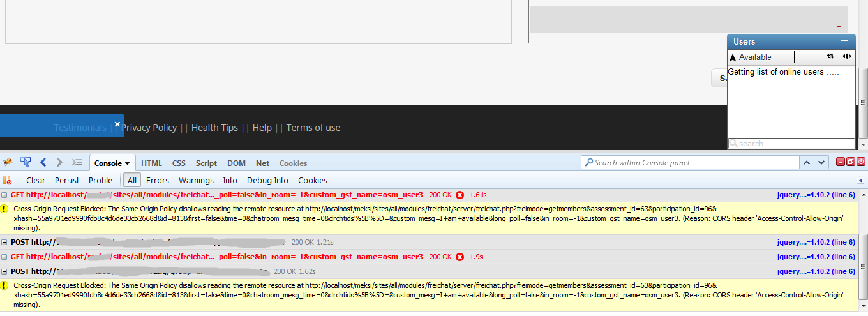Open the Privacy Policy footer link
This screenshot has width=868, height=316.
coord(149,128)
